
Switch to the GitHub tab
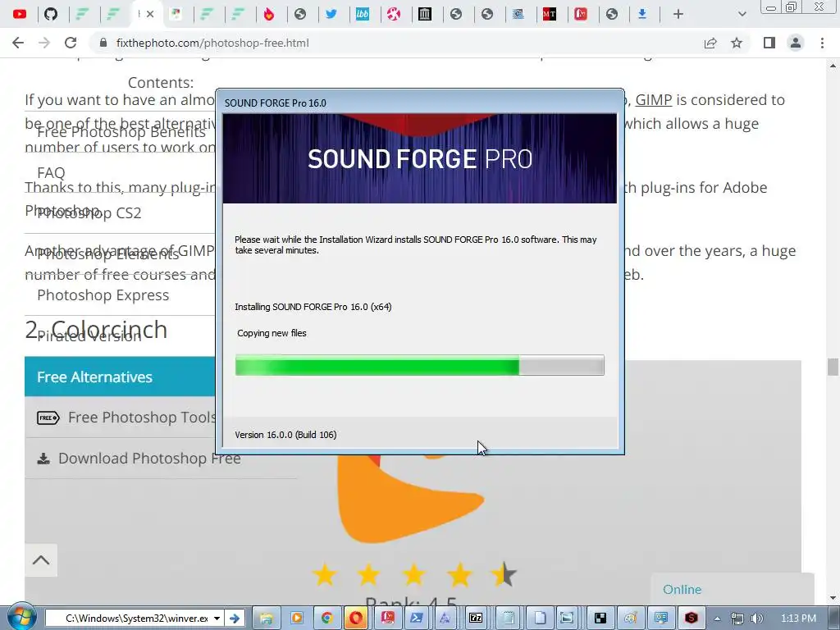click(x=51, y=14)
